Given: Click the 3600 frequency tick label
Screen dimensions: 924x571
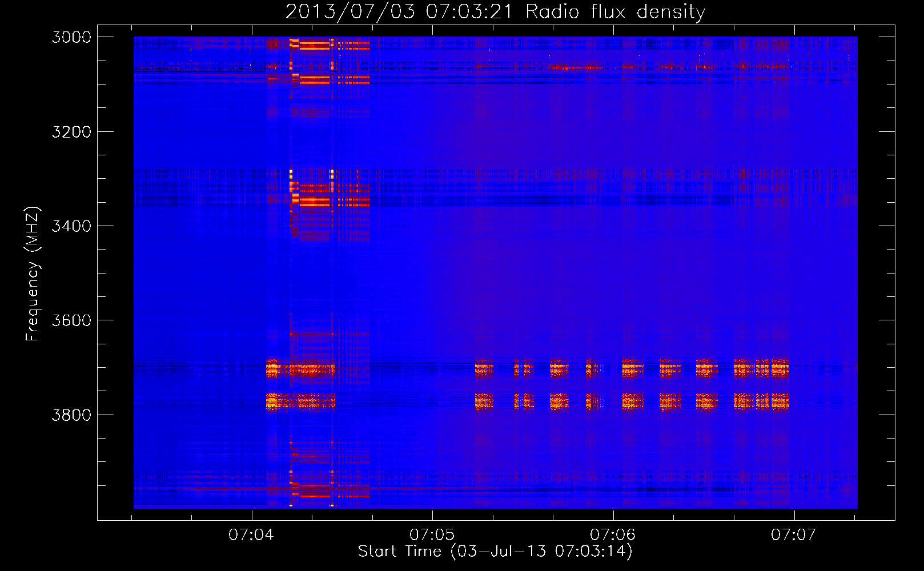Looking at the screenshot, I should pos(71,320).
